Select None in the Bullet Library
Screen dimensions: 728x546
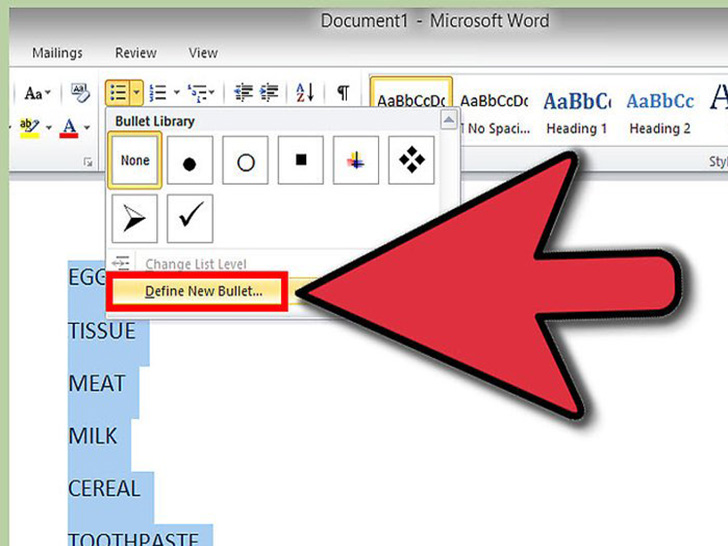coord(135,160)
